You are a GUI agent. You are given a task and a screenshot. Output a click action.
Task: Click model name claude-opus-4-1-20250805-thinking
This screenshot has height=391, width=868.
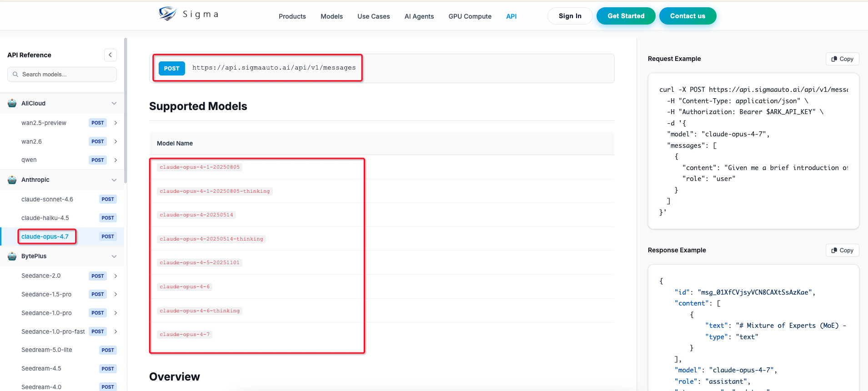point(215,191)
